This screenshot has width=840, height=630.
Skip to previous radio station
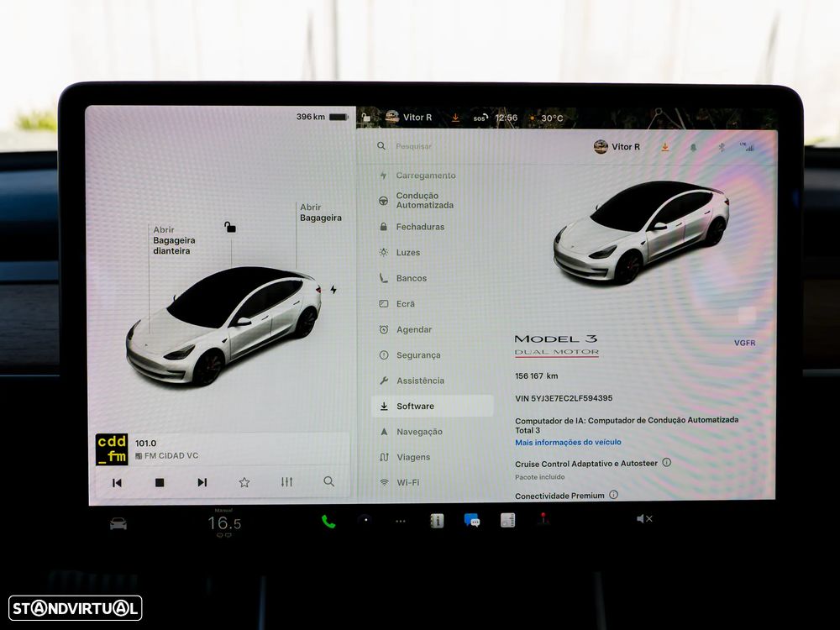pos(117,483)
